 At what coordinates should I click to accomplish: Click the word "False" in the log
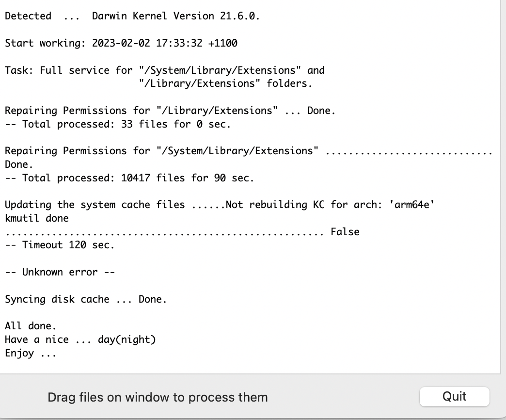point(345,232)
